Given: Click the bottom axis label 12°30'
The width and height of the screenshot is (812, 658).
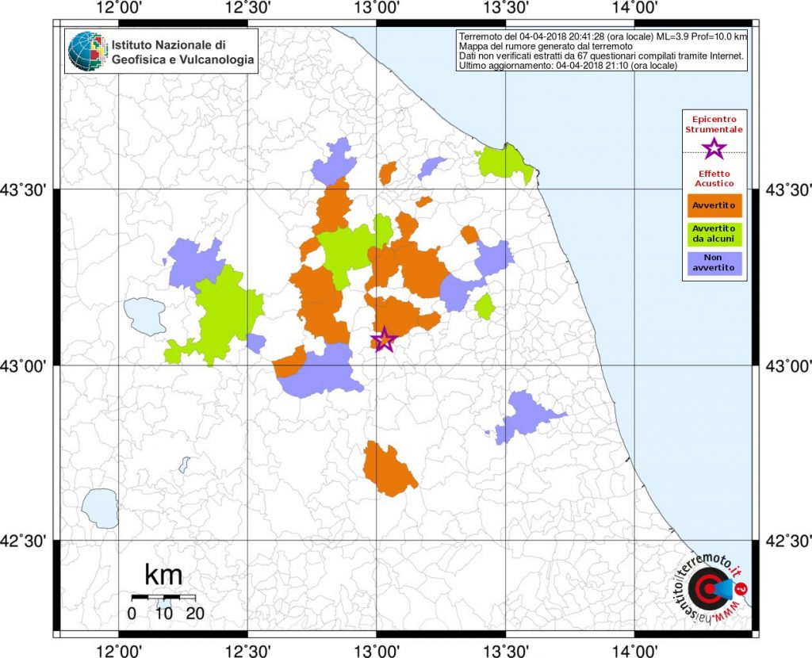Looking at the screenshot, I should (x=247, y=650).
